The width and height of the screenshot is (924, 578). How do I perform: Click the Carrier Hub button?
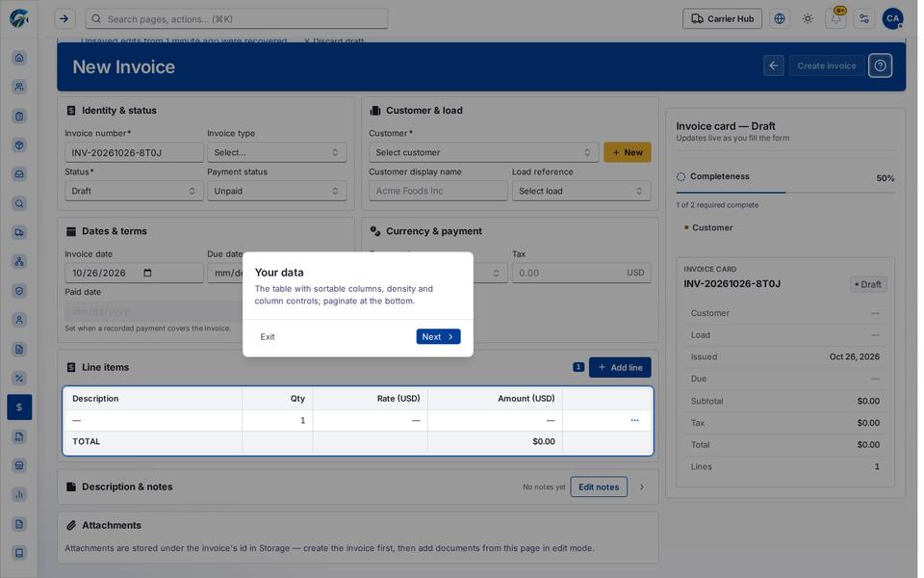click(x=723, y=19)
